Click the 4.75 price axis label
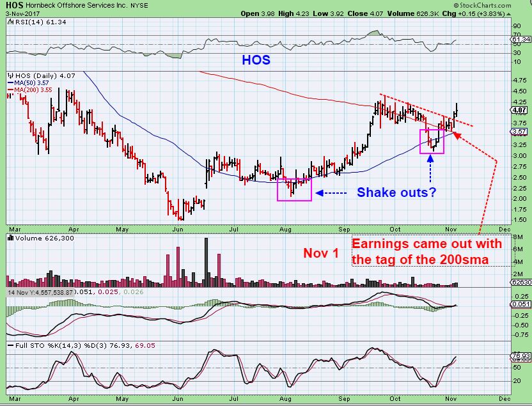This screenshot has height=406, width=532. tap(520, 81)
